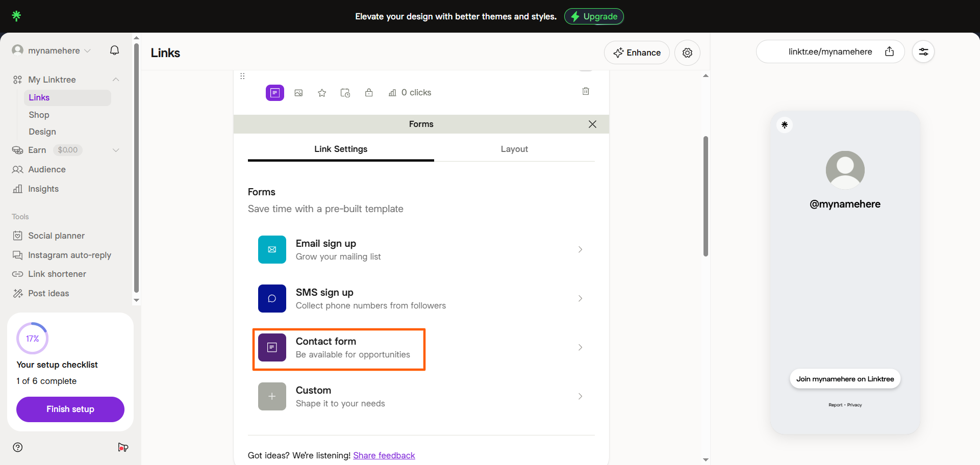The width and height of the screenshot is (980, 465).
Task: Click the thumbnail image icon on link card
Action: (299, 93)
